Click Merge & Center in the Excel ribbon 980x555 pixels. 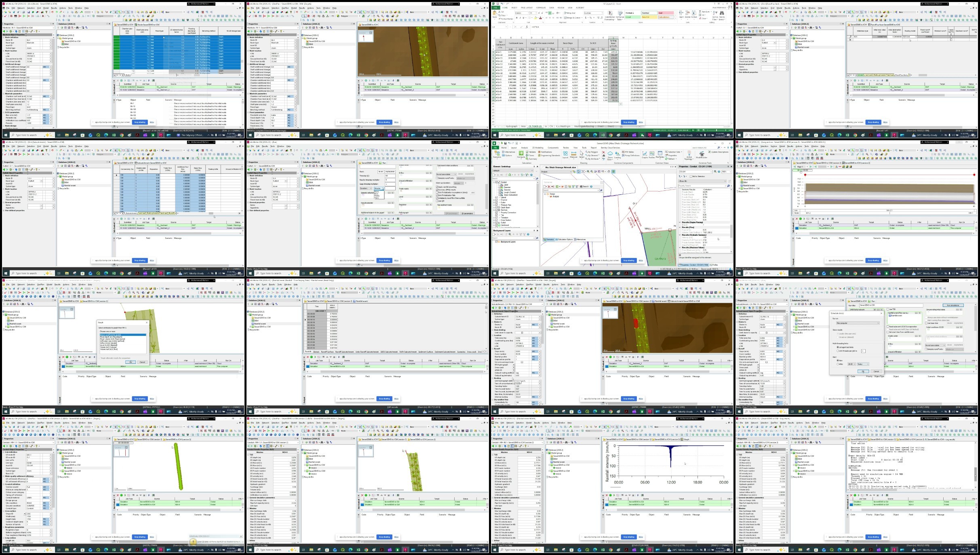pyautogui.click(x=573, y=18)
